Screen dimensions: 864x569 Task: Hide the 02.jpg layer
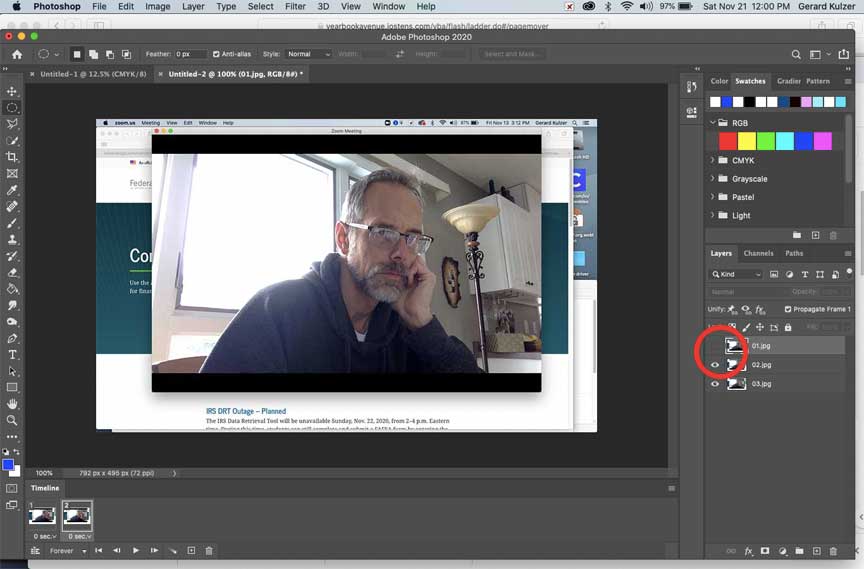pyautogui.click(x=715, y=365)
